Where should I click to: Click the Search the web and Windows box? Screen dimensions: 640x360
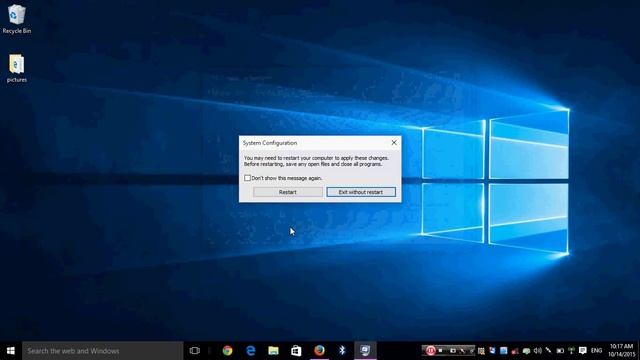point(102,351)
